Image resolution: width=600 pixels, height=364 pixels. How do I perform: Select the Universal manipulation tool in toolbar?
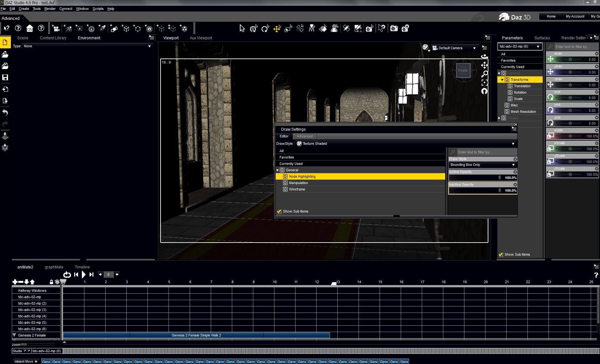(254, 29)
